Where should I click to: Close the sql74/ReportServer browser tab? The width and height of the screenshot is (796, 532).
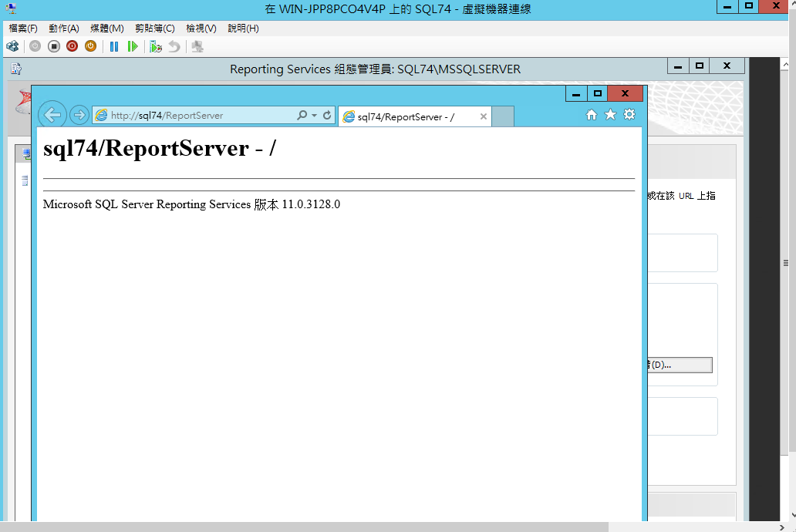click(x=484, y=116)
